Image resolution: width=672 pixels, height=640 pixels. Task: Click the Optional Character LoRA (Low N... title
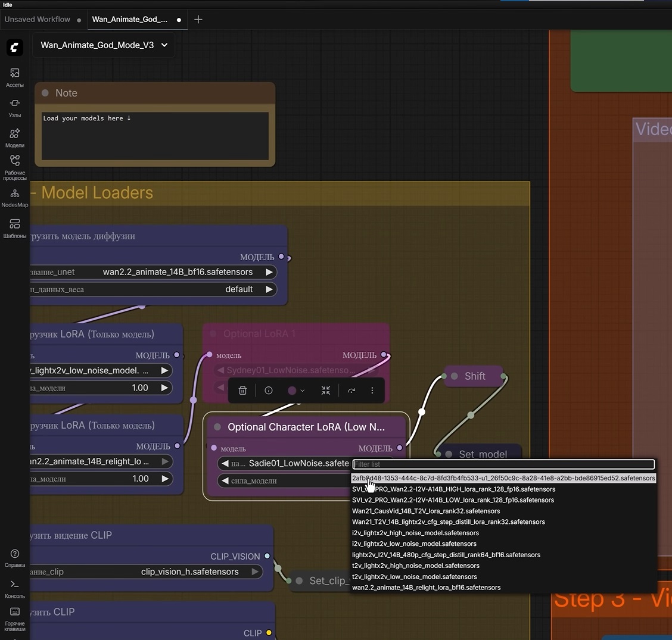tap(306, 427)
